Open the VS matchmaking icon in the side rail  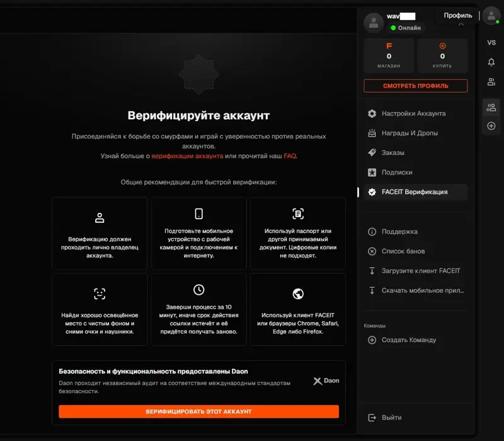pyautogui.click(x=491, y=42)
